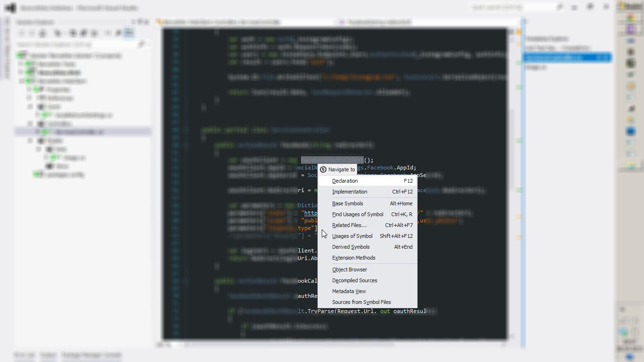Open the Object Browser menu item

point(350,269)
